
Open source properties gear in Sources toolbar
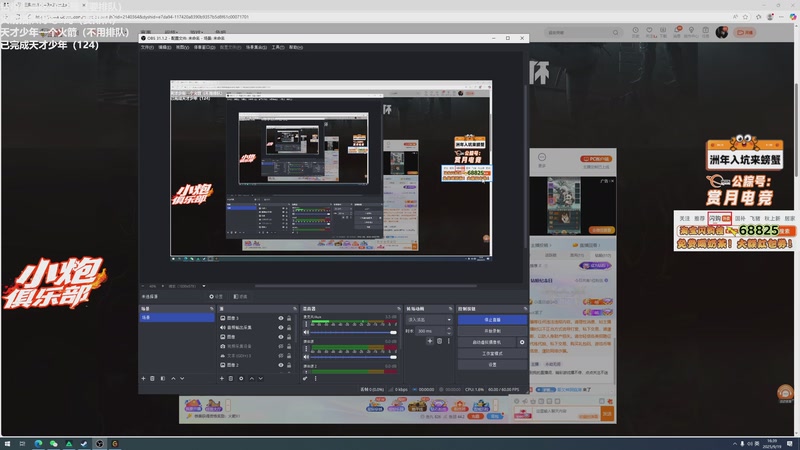tap(241, 379)
